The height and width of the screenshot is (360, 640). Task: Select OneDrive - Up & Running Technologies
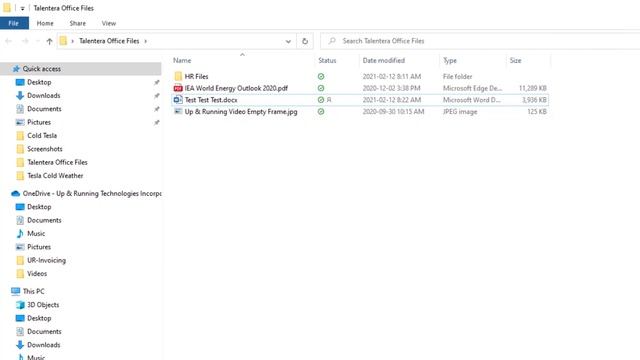[x=92, y=193]
